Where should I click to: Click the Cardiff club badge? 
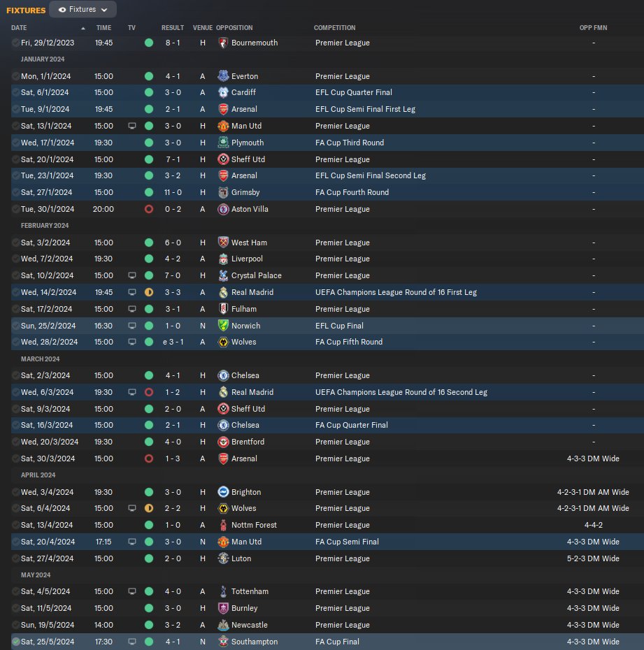tap(223, 92)
